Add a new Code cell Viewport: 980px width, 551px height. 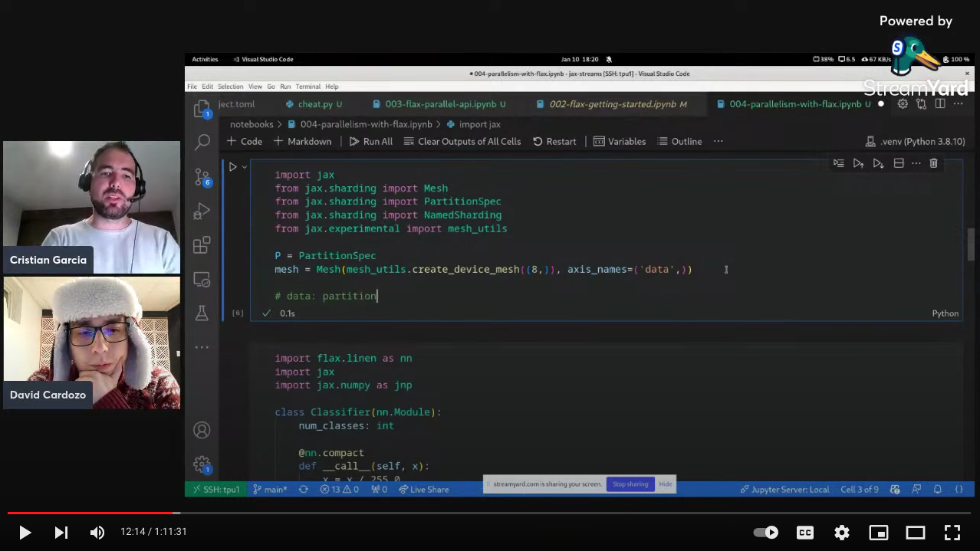point(244,141)
